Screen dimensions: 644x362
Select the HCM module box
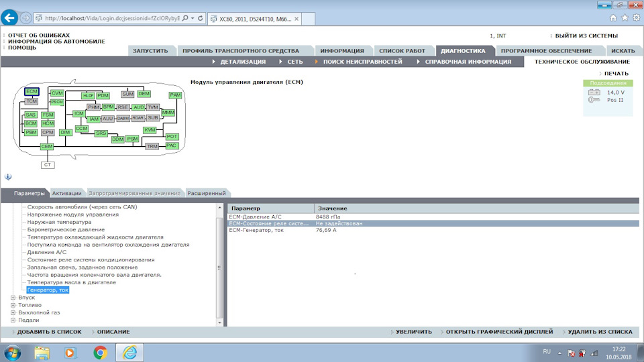[x=48, y=123]
